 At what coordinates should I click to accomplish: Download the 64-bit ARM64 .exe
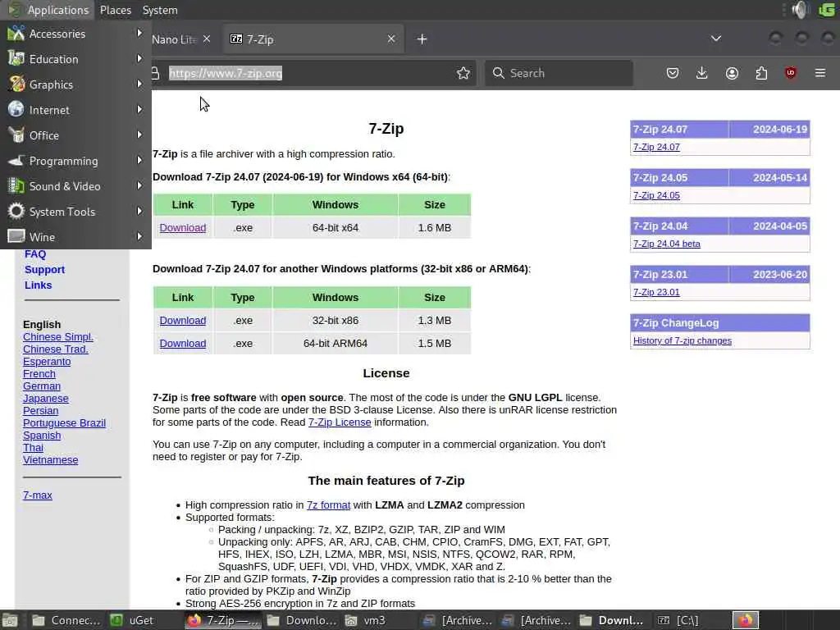point(183,344)
